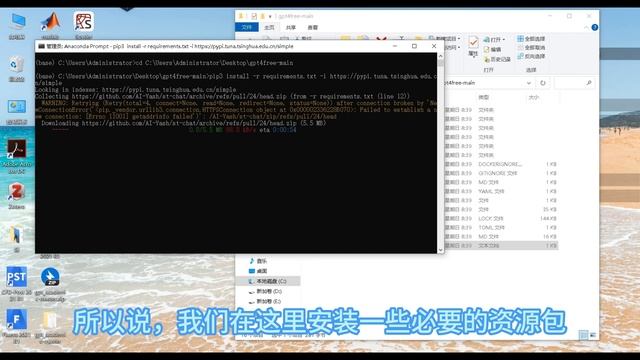Image resolution: width=640 pixels, height=360 pixels.
Task: Open the MATLAB desktop shortcut
Action: click(51, 24)
